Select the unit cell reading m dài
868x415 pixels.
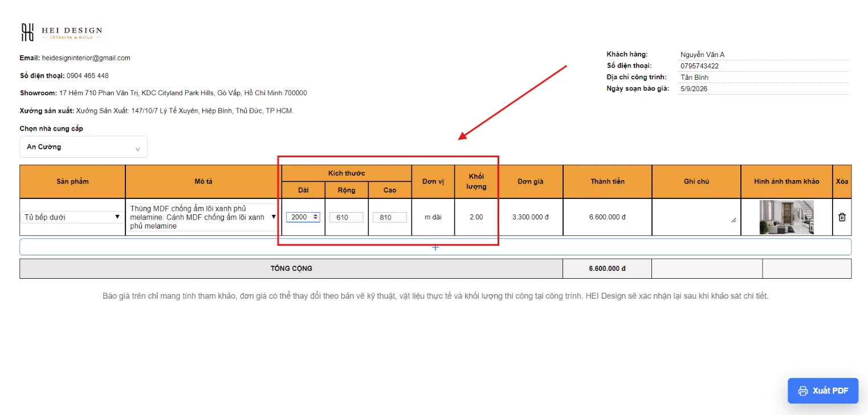433,217
